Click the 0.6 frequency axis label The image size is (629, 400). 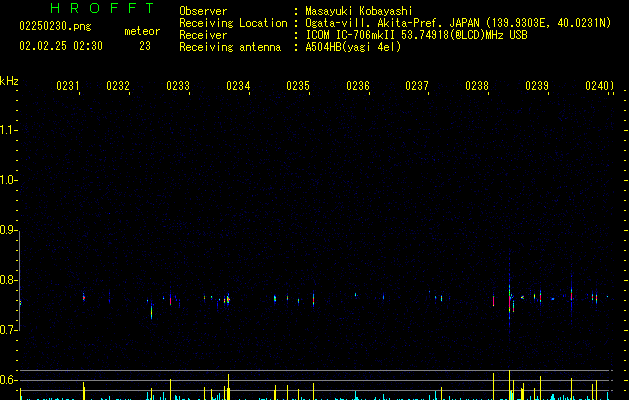click(x=8, y=380)
